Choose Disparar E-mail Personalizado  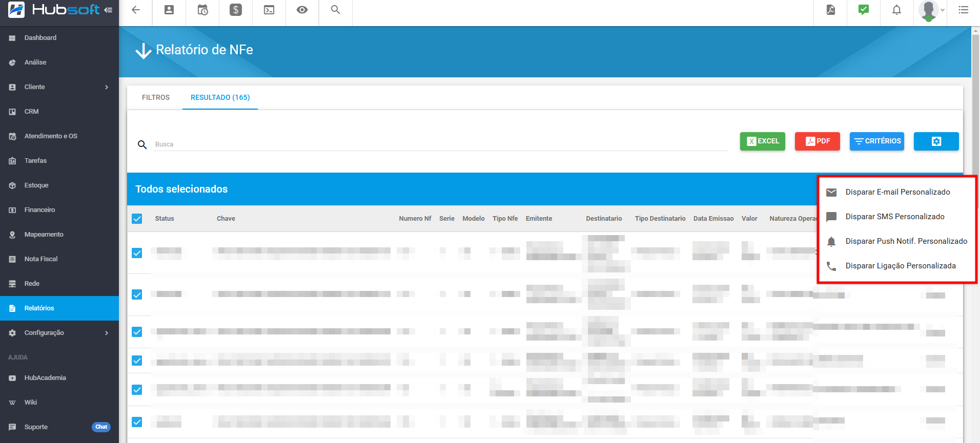(897, 192)
